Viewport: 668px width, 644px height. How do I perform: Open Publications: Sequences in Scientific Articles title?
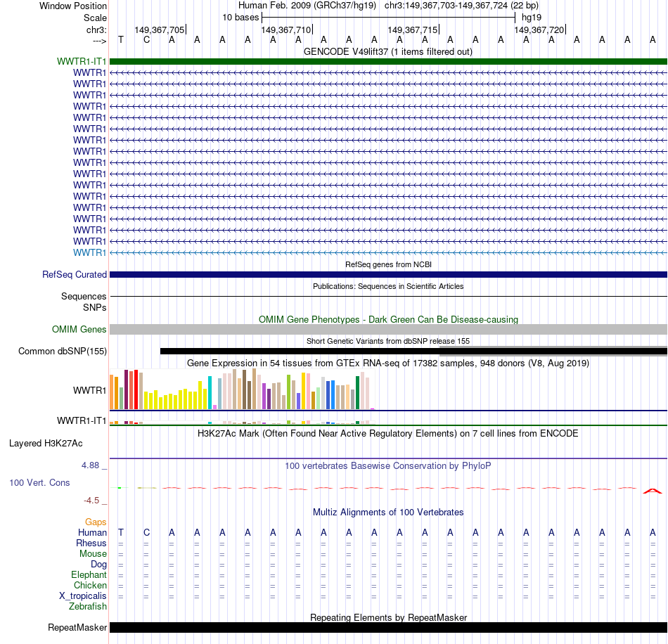click(x=388, y=286)
